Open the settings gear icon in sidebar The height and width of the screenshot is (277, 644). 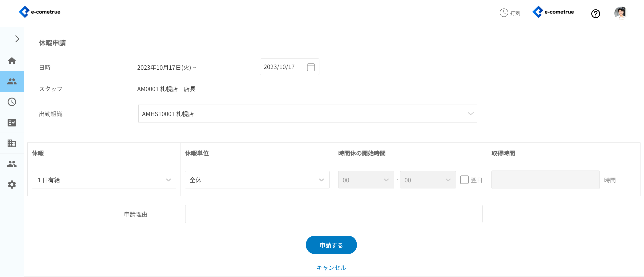coord(12,185)
